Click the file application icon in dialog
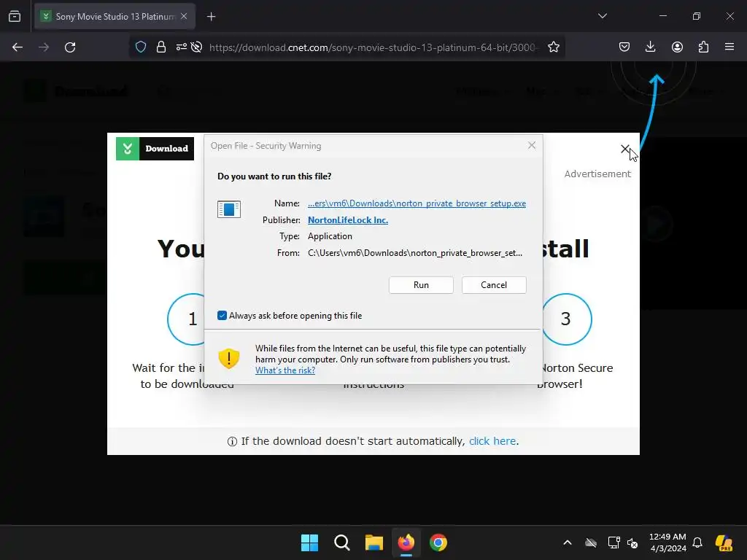Screen dimensions: 747x560 228,209
